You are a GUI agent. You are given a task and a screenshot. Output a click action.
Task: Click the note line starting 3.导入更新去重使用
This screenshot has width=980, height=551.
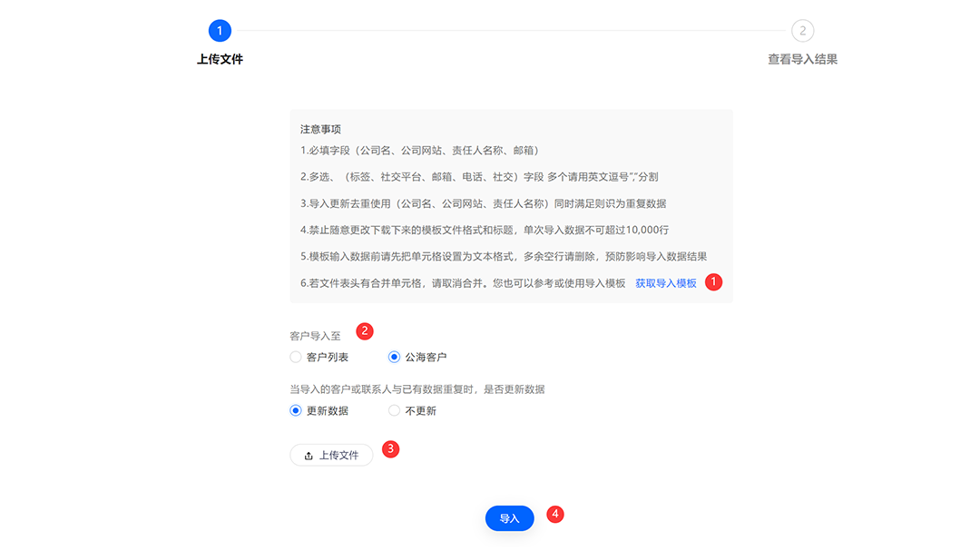tap(483, 204)
